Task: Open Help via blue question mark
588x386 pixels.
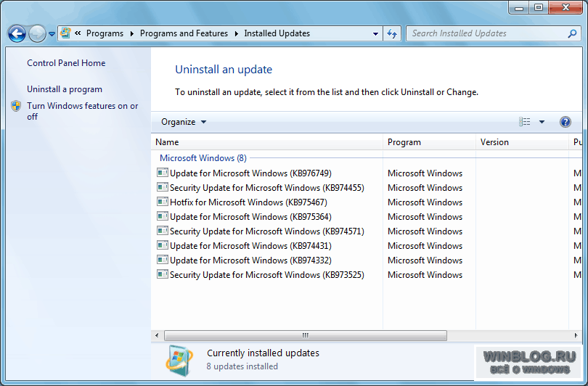Action: pyautogui.click(x=565, y=122)
